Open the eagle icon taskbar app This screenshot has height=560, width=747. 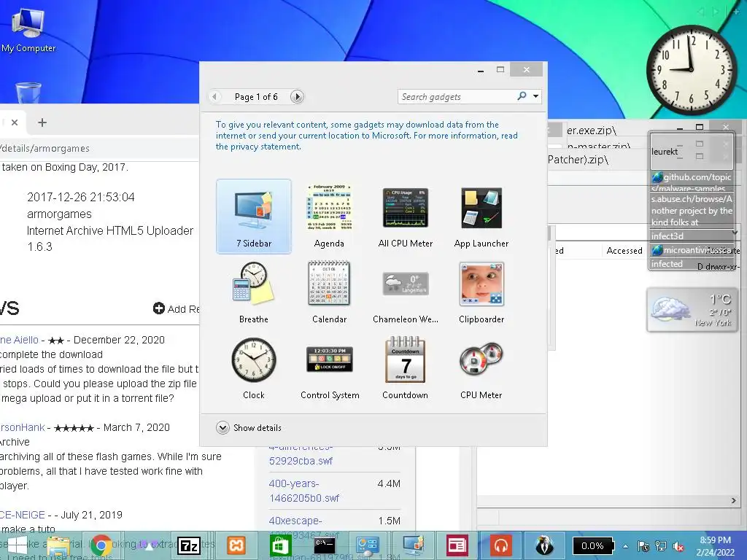click(545, 545)
